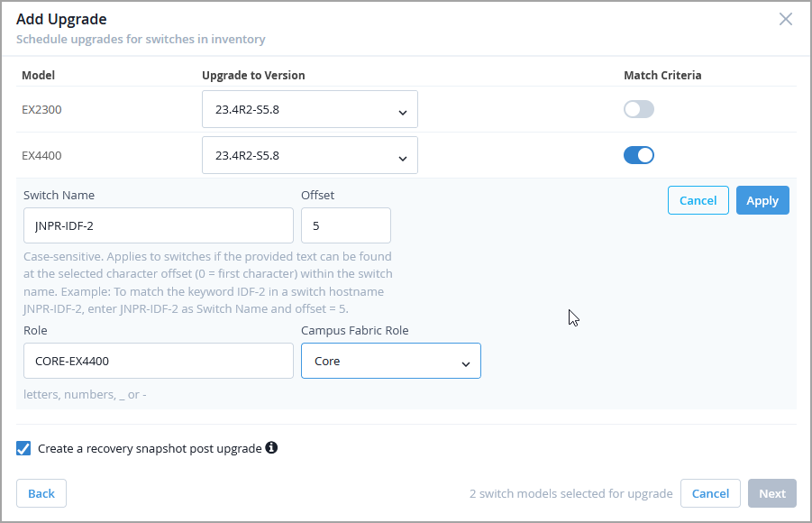Go Back to the previous step

click(x=41, y=493)
